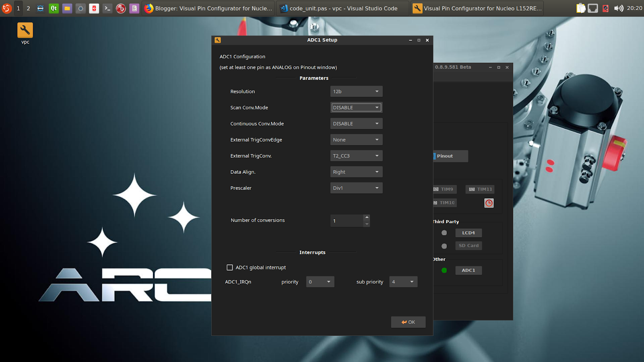Toggle the LCD4 status indicator
The image size is (644, 362).
(444, 233)
